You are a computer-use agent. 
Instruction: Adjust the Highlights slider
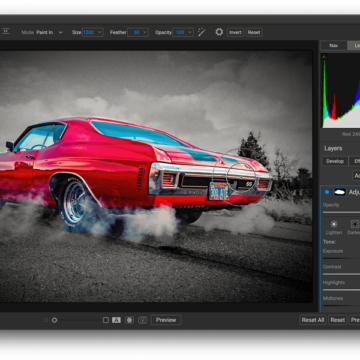[x=341, y=290]
